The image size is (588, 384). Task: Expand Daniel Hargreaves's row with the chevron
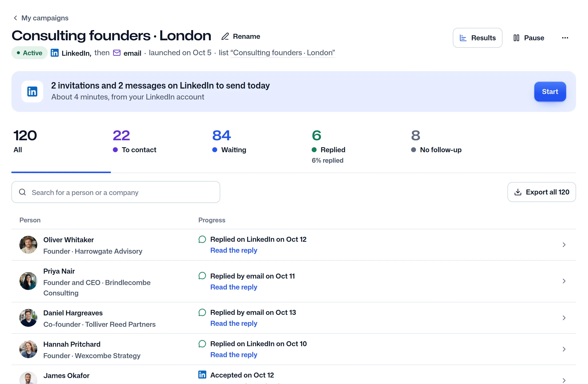[564, 318]
